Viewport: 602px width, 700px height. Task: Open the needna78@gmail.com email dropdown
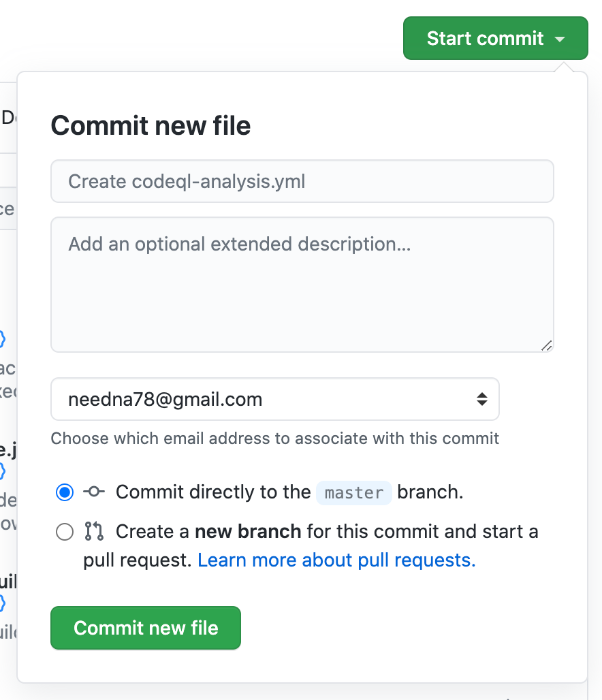pyautogui.click(x=274, y=399)
